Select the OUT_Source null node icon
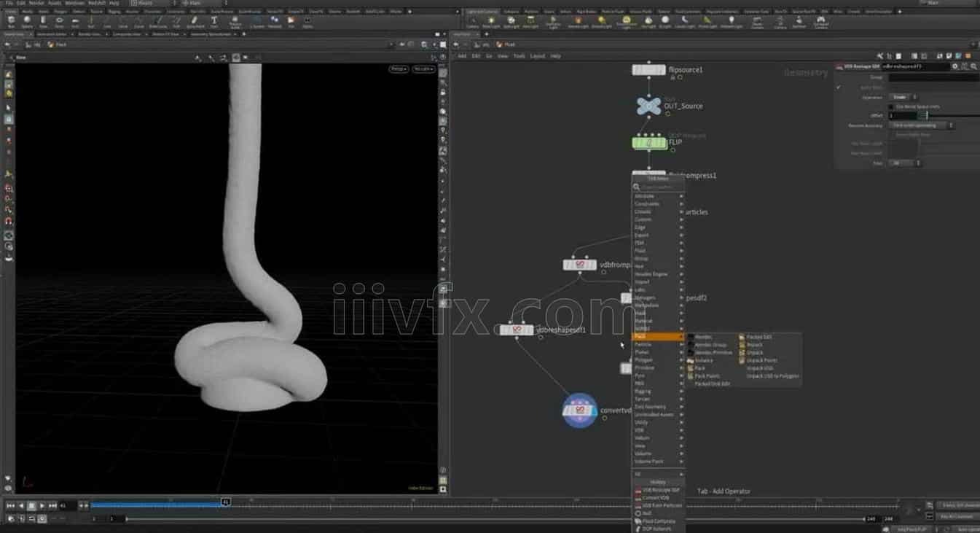 pos(648,106)
